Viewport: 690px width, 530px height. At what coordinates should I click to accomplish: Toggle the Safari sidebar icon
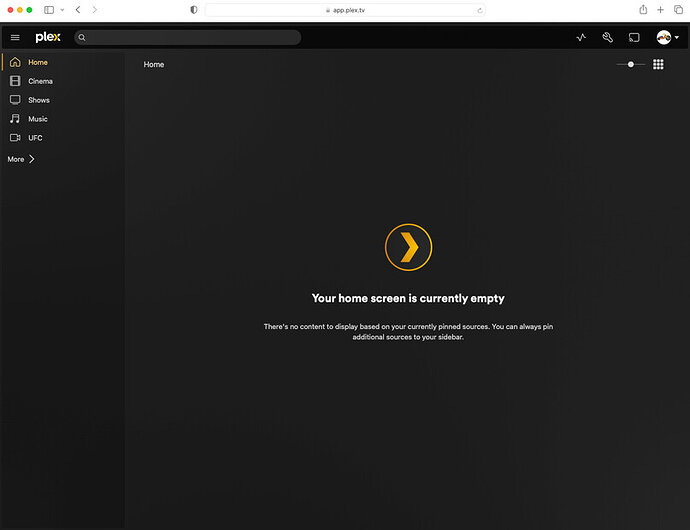point(49,10)
